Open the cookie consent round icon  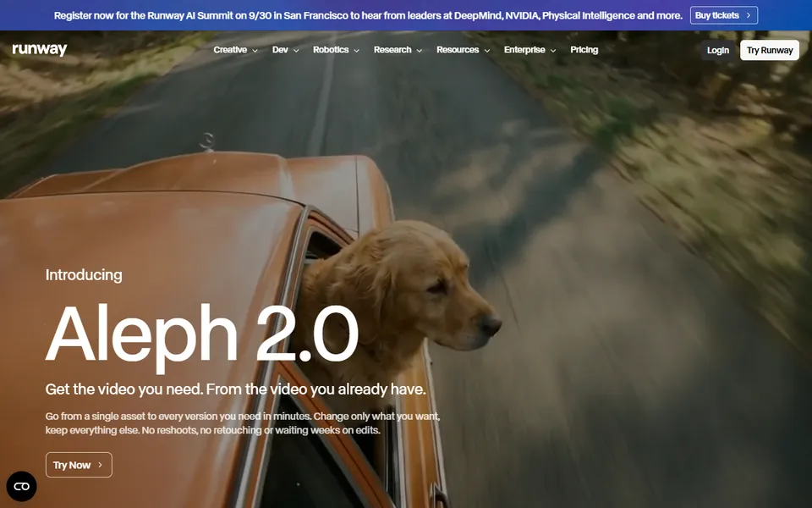(x=21, y=486)
